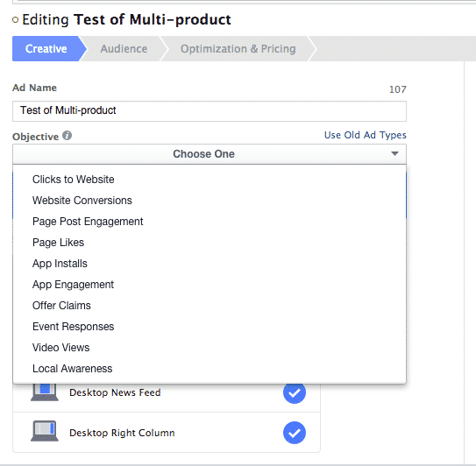This screenshot has width=476, height=466.
Task: Open the Optimization & Pricing tab
Action: [238, 48]
